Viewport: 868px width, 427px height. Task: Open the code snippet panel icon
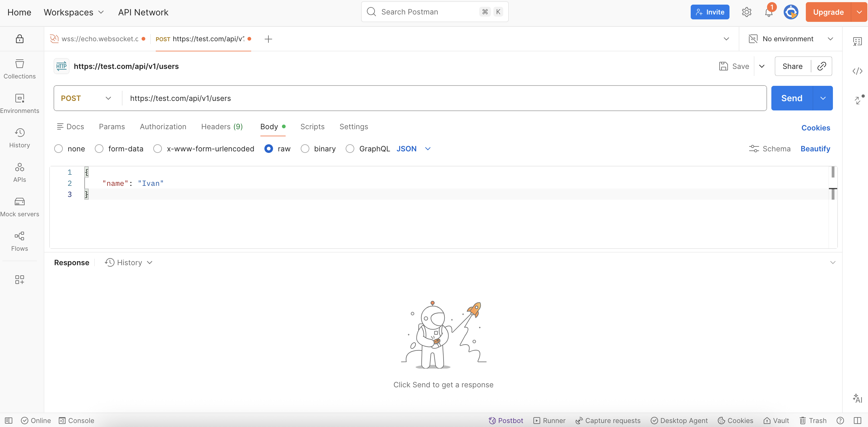coord(857,71)
